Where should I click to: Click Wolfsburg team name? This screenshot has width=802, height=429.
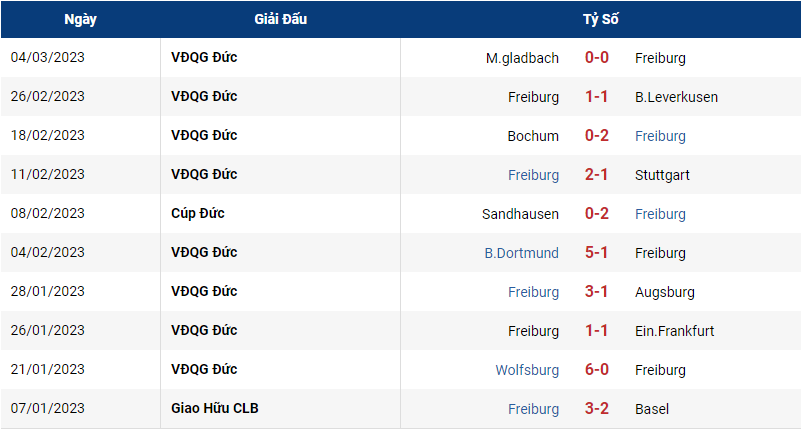pos(527,370)
